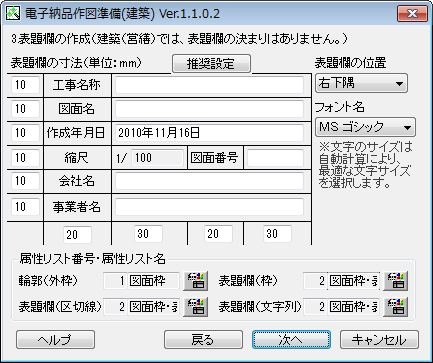Click the 輪郭(外枠) list number field 1
Image resolution: width=433 pixels, height=363 pixels.
coord(115,281)
